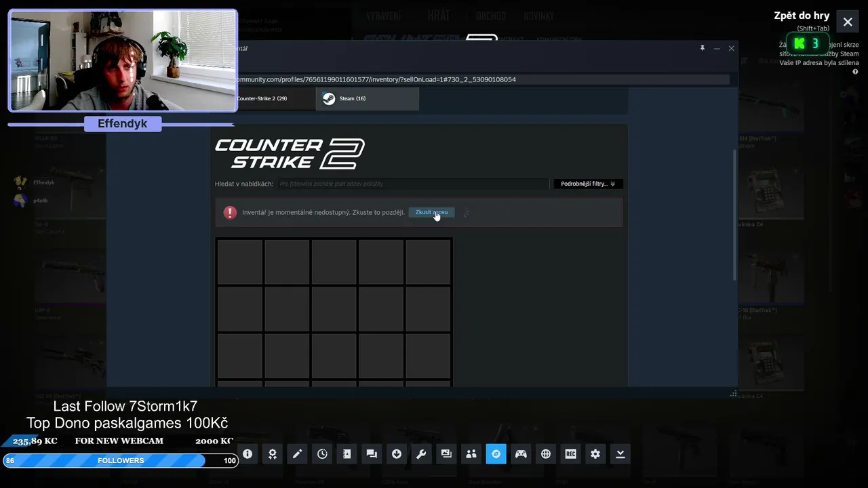Screen dimensions: 868x488
Task: Pin the inventory browser window
Action: (703, 48)
